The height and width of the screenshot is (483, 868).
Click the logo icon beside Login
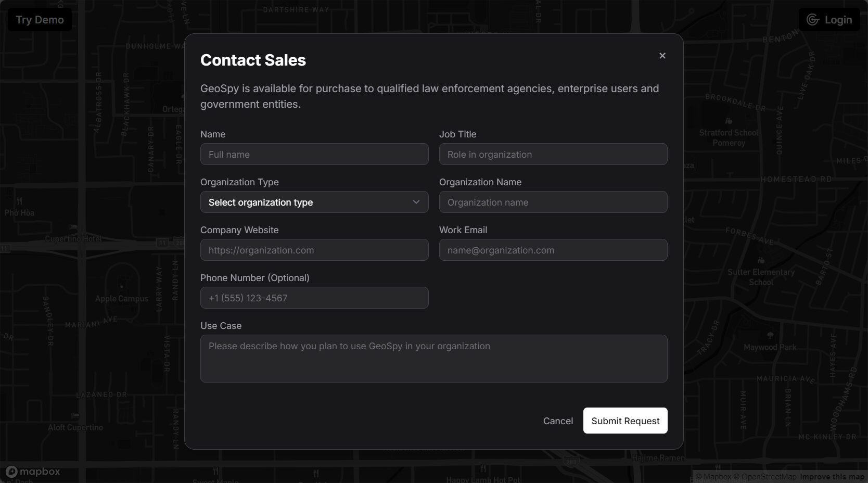(x=812, y=20)
